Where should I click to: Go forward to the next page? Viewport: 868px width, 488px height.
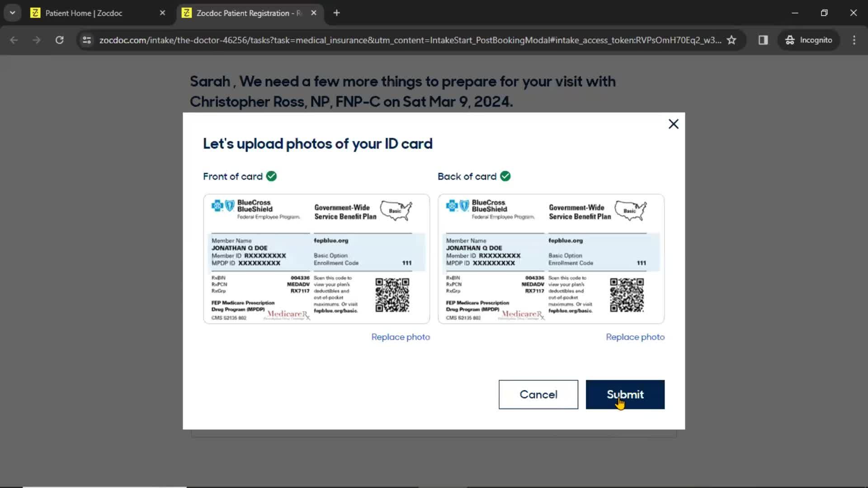37,40
